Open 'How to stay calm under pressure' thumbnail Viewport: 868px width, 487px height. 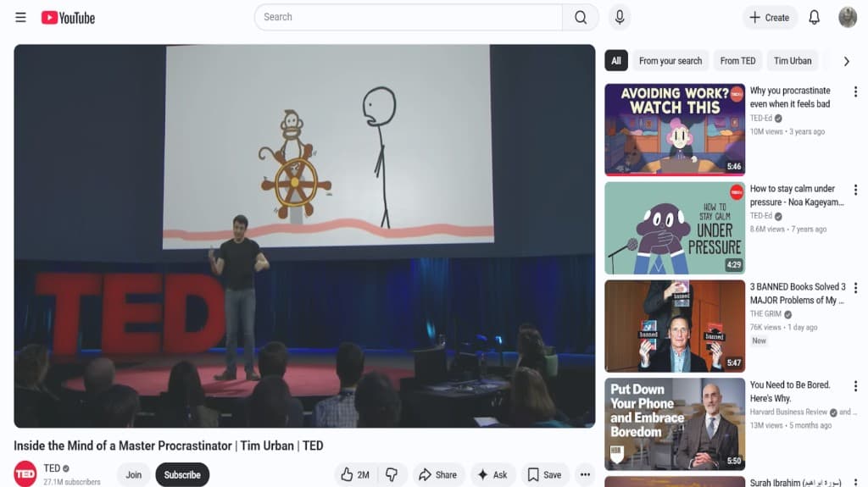tap(675, 228)
